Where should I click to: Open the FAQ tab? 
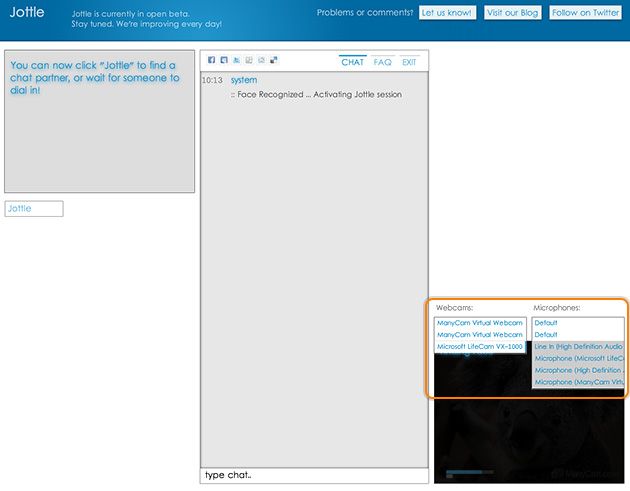click(383, 62)
